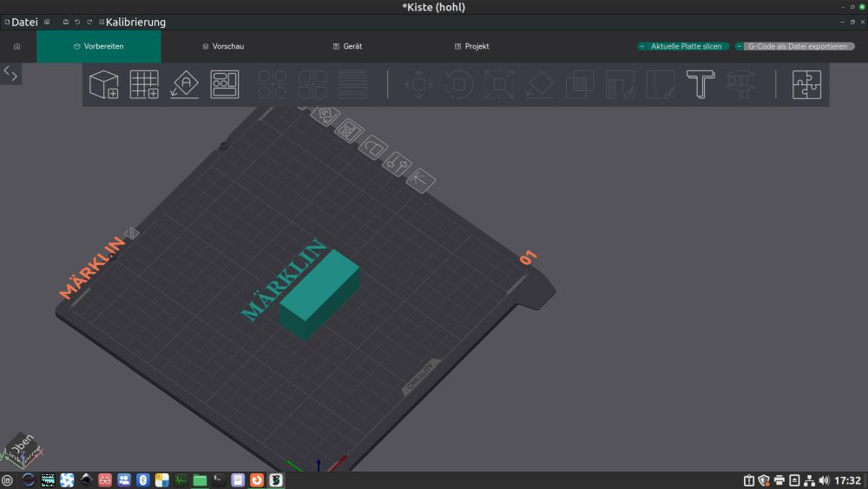Click Aktuelle Platte slicen button
868x489 pixels.
[x=686, y=46]
